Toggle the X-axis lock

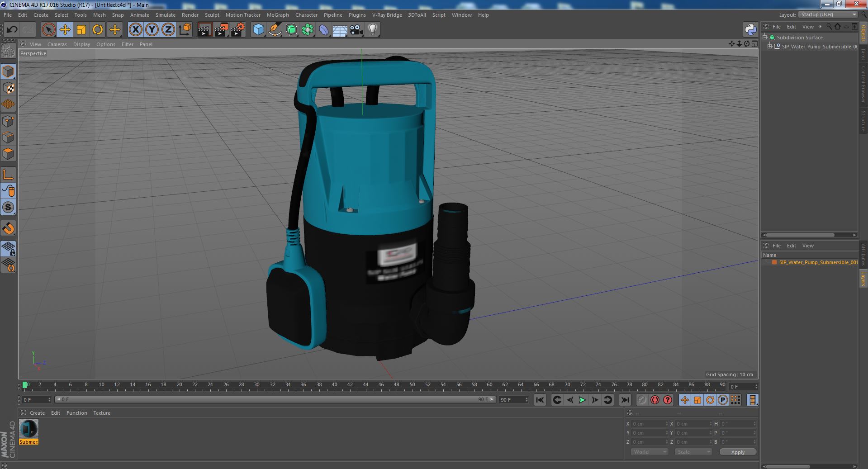click(135, 30)
